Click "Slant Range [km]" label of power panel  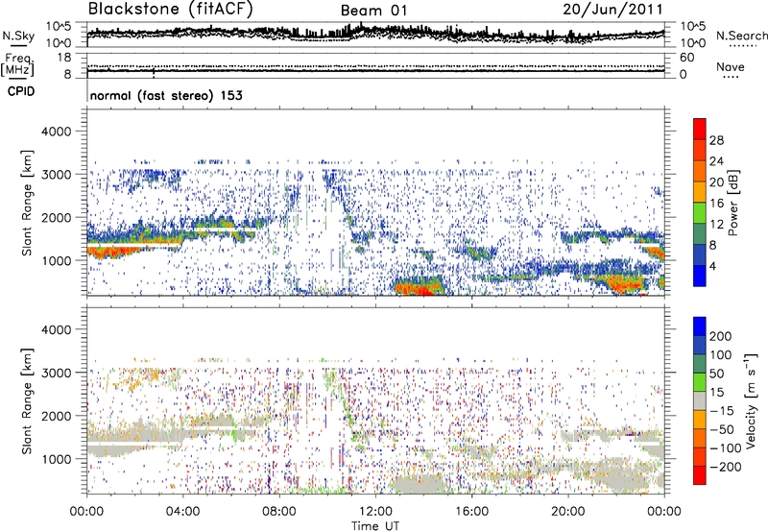27,203
